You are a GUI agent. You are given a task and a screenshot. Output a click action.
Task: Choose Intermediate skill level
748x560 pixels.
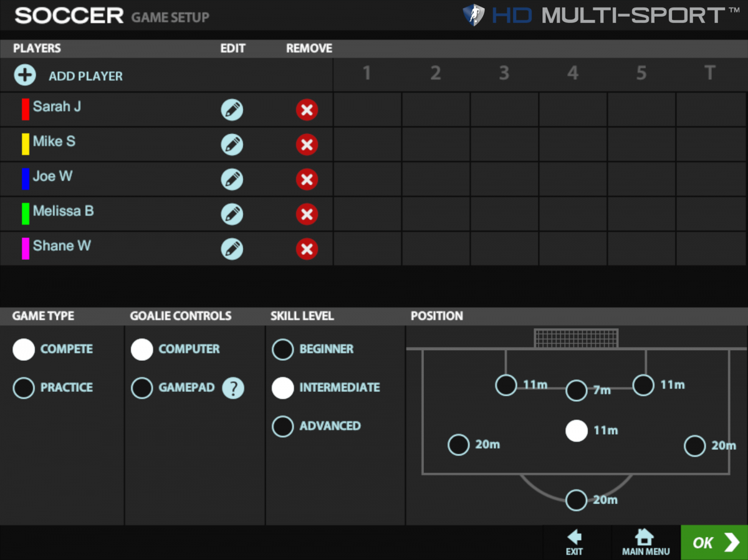tap(283, 388)
